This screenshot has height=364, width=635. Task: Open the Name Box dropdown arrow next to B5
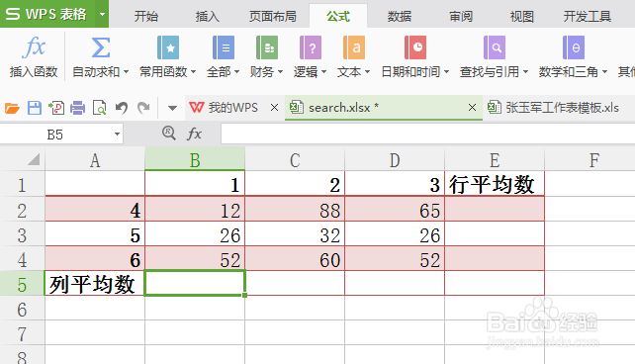click(117, 134)
